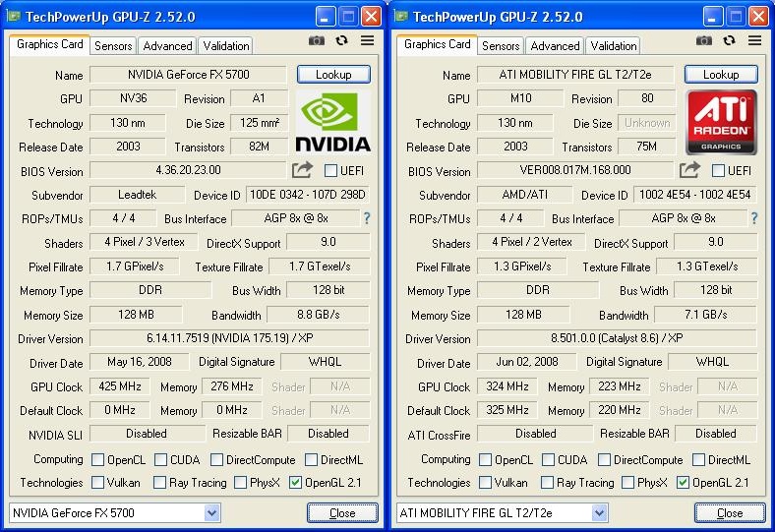Click Bandwidth value 8.8 GB/s
Viewport: 775px width, 532px height.
point(319,315)
